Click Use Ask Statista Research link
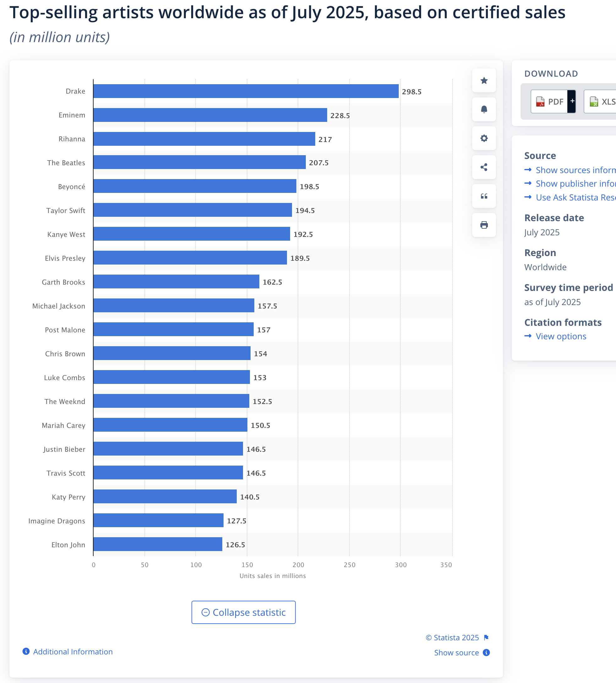 tap(575, 197)
